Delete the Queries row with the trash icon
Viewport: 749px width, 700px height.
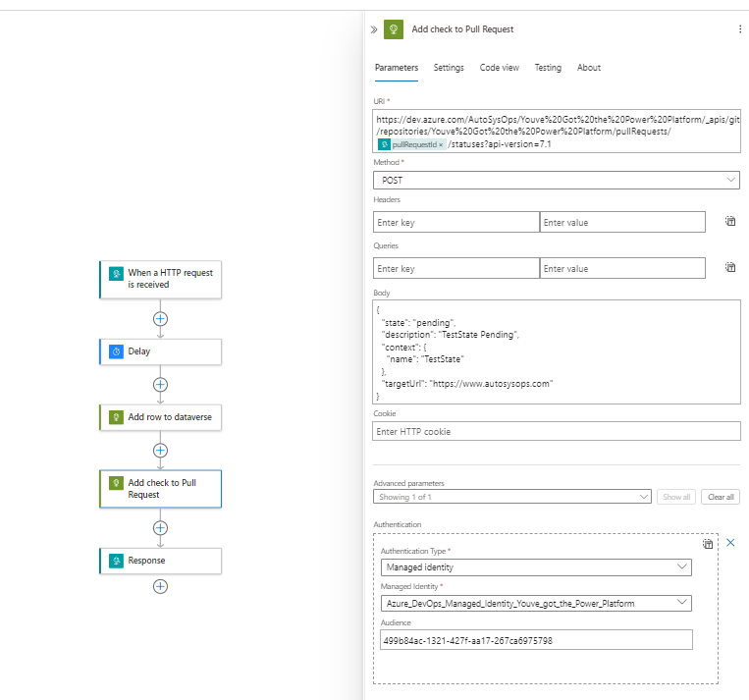tap(730, 267)
